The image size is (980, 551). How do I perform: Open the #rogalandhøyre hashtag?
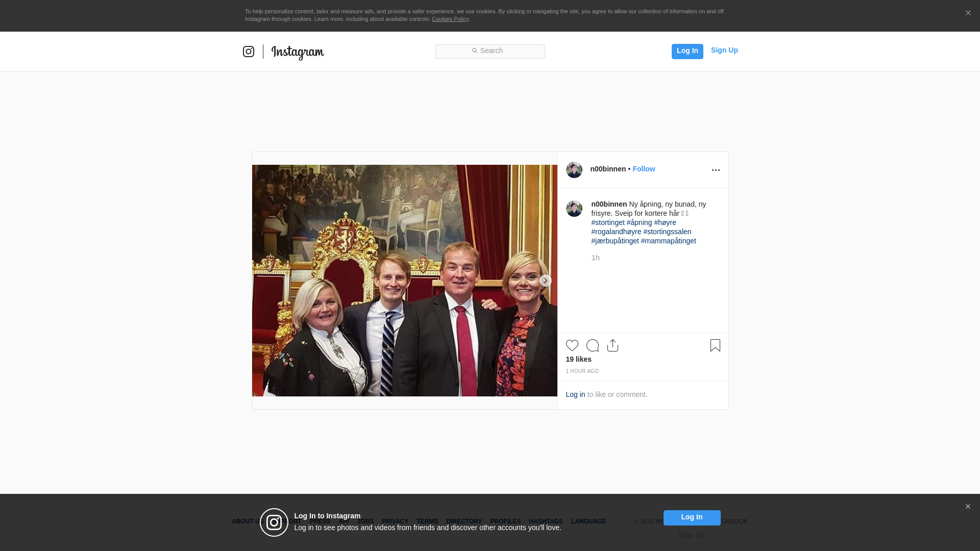pyautogui.click(x=616, y=232)
